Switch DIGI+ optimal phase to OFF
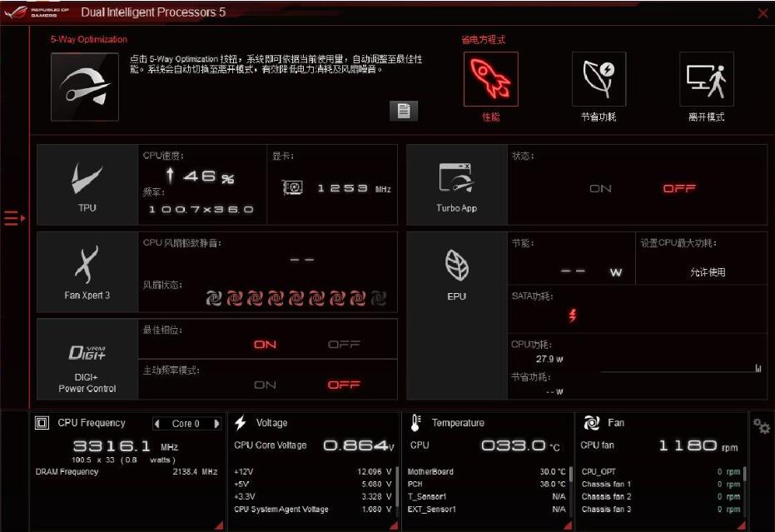 tap(343, 345)
